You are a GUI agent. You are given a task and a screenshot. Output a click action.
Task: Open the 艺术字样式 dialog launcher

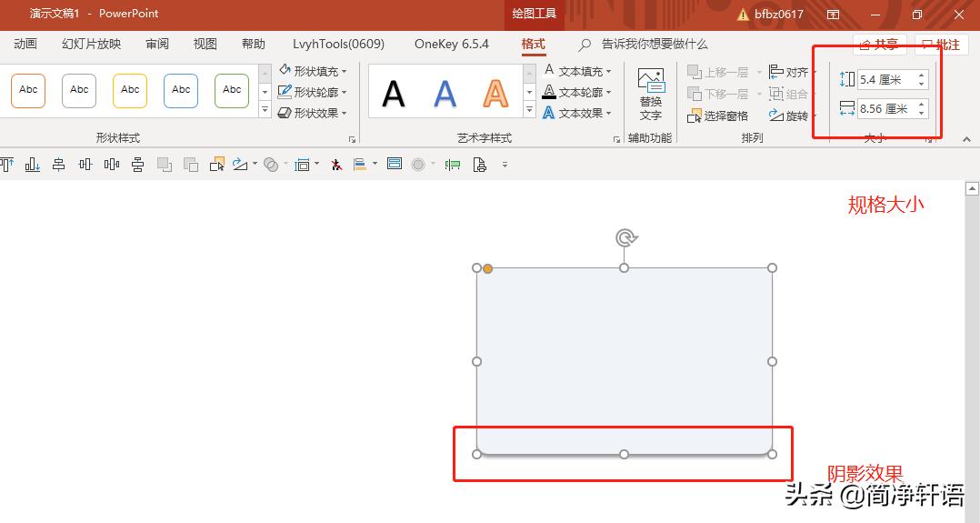click(617, 139)
